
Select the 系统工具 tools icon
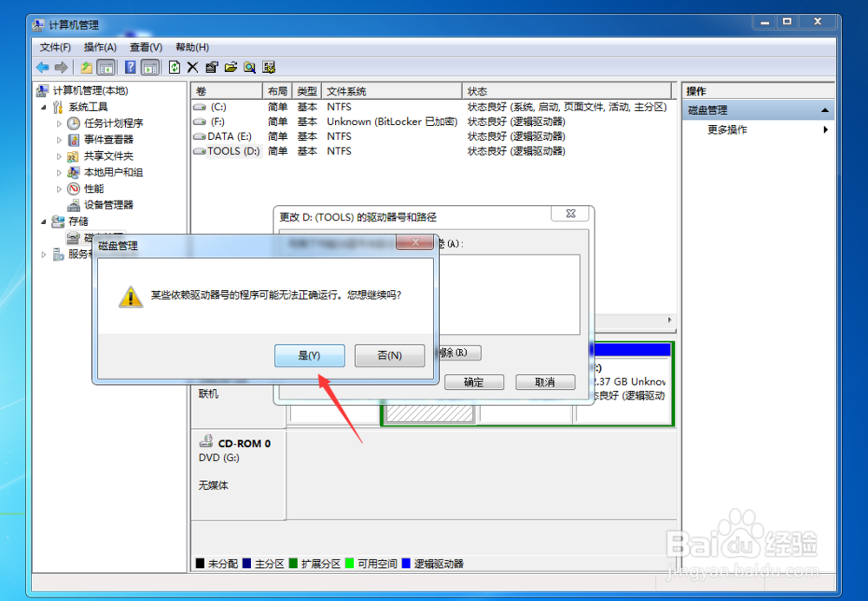(58, 107)
